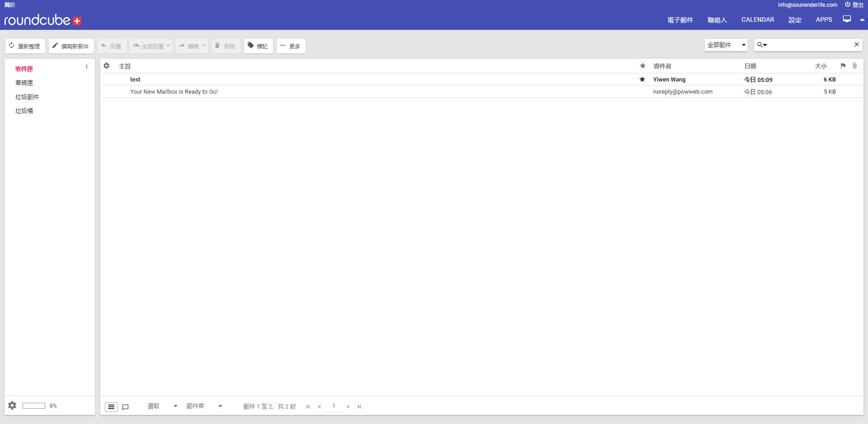The image size is (868, 424).
Task: Sort by the 寄件者 column header
Action: 662,66
